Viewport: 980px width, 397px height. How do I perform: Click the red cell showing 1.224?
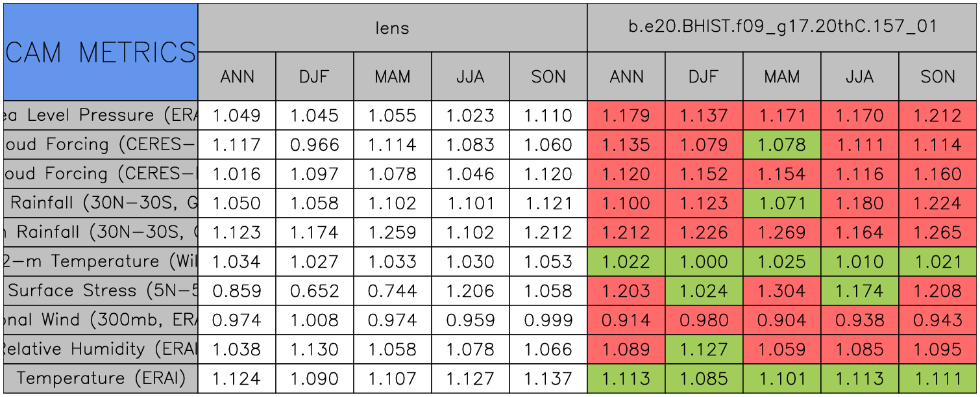pos(938,203)
